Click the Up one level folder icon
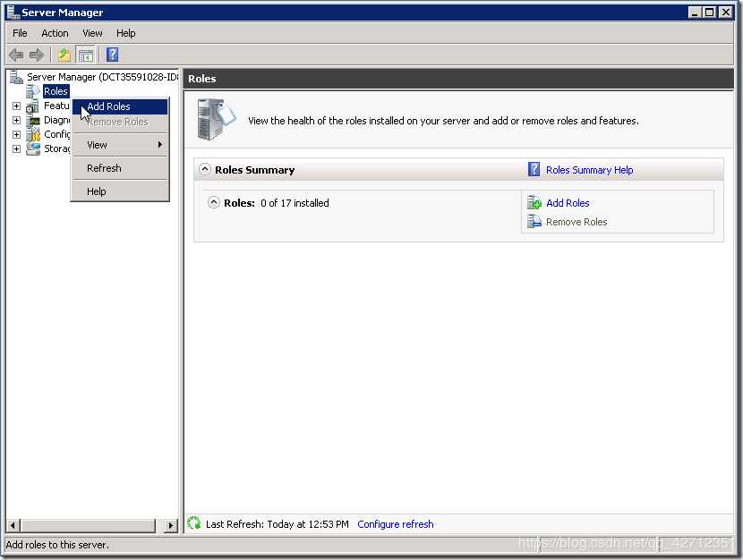Image resolution: width=743 pixels, height=560 pixels. point(64,55)
